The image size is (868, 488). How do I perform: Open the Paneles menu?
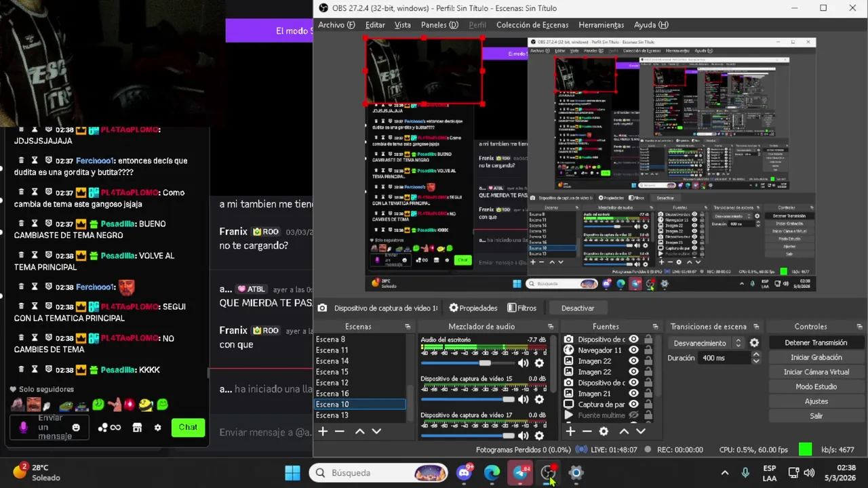(439, 25)
